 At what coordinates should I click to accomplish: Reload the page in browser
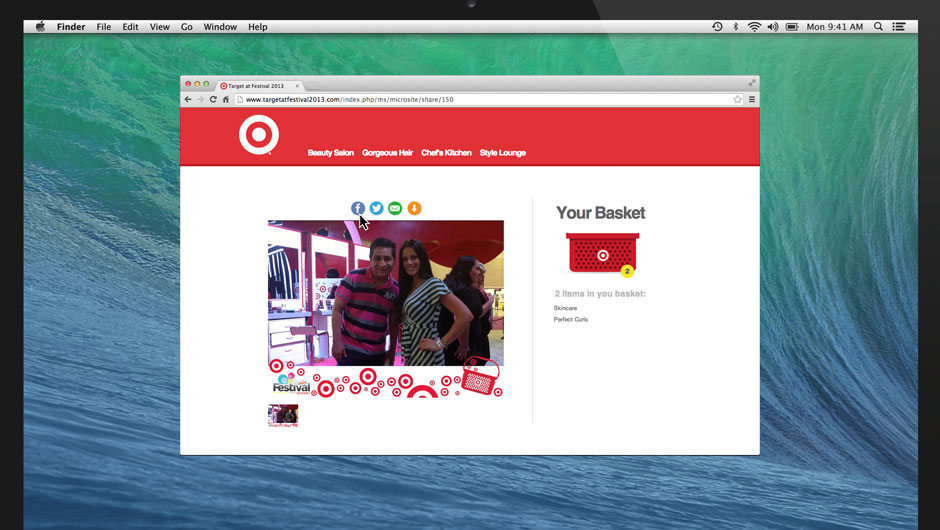[213, 100]
